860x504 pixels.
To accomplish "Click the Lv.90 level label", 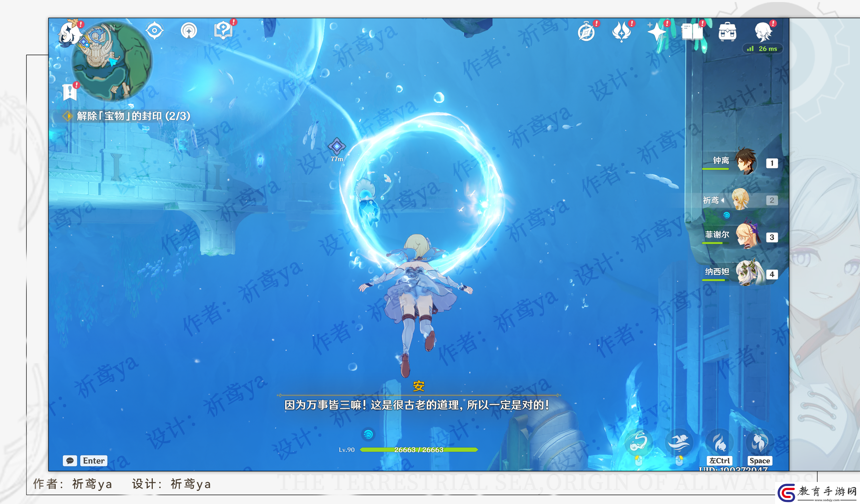I will (x=346, y=450).
